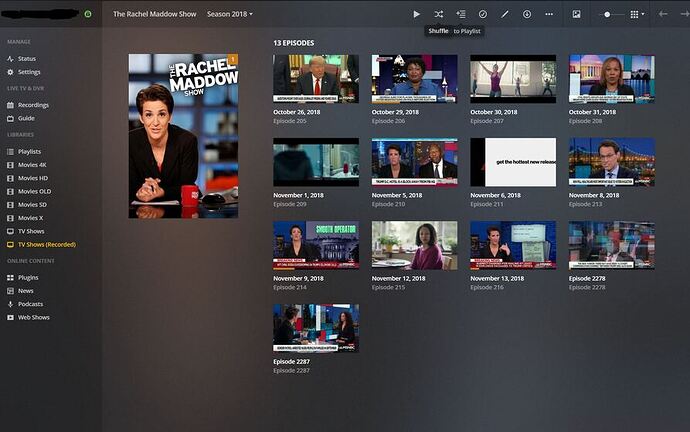The width and height of the screenshot is (690, 432).
Task: Open the November 8, 2018 episode thumbnail
Action: (x=612, y=162)
